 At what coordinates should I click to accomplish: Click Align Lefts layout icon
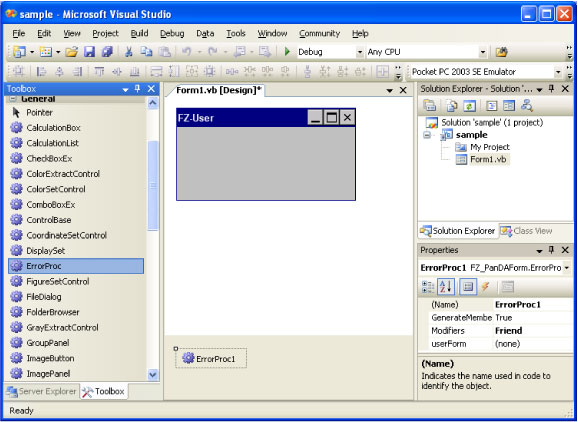(x=41, y=72)
